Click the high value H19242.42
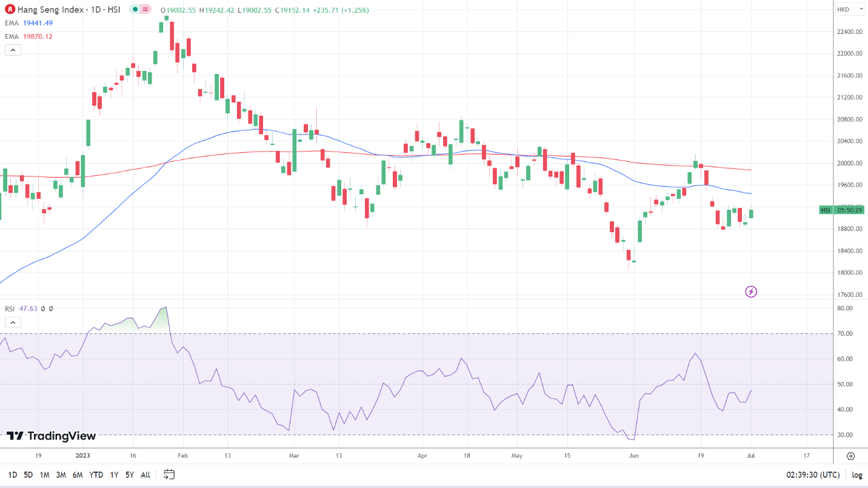 (x=218, y=10)
